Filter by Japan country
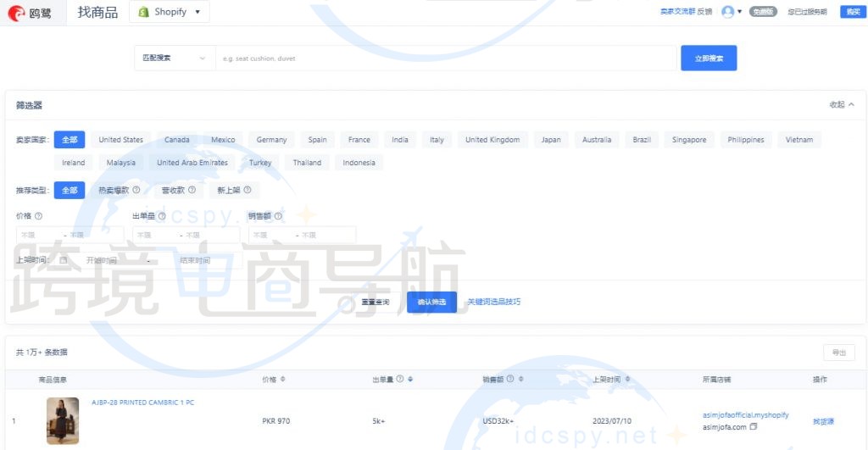868x450 pixels. (551, 140)
